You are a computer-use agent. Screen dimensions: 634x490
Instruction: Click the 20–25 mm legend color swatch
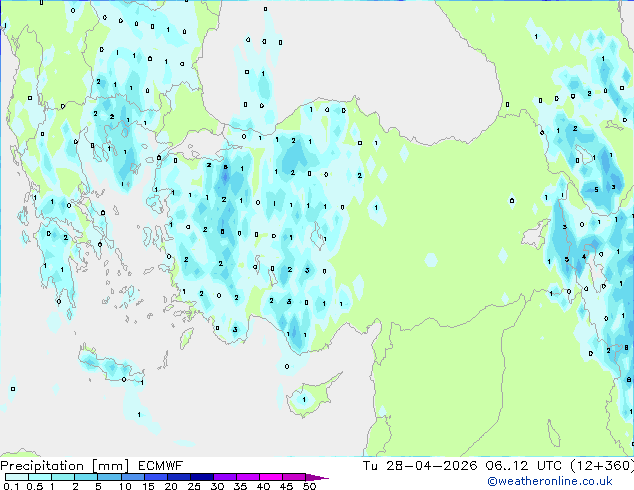click(178, 477)
